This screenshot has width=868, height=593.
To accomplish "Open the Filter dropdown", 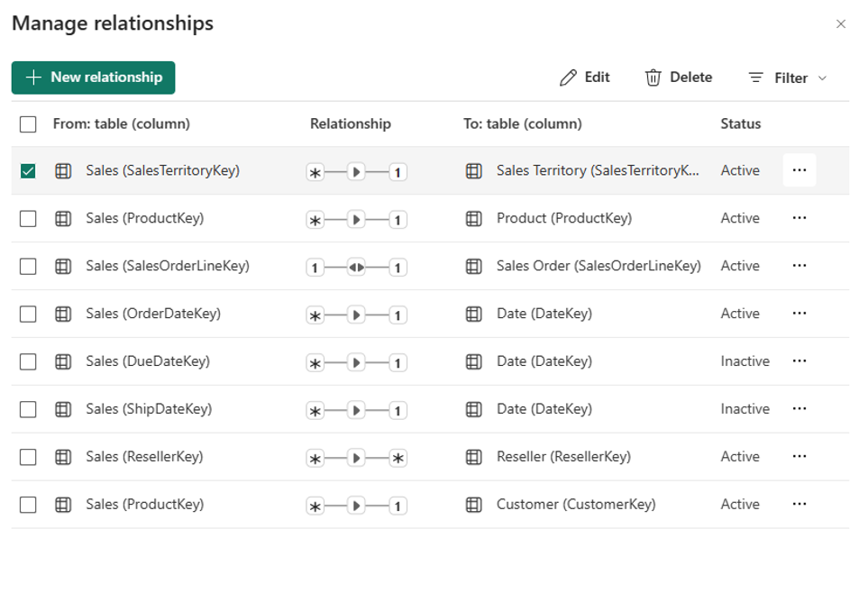I will (788, 78).
